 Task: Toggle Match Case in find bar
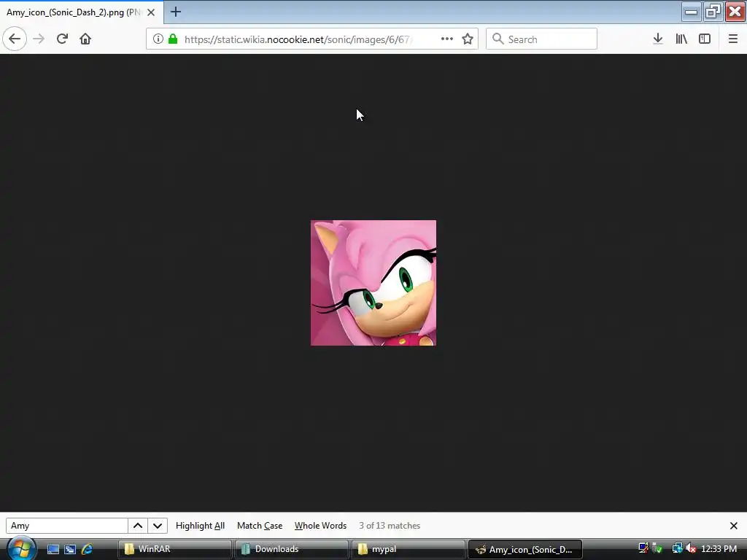click(x=260, y=526)
